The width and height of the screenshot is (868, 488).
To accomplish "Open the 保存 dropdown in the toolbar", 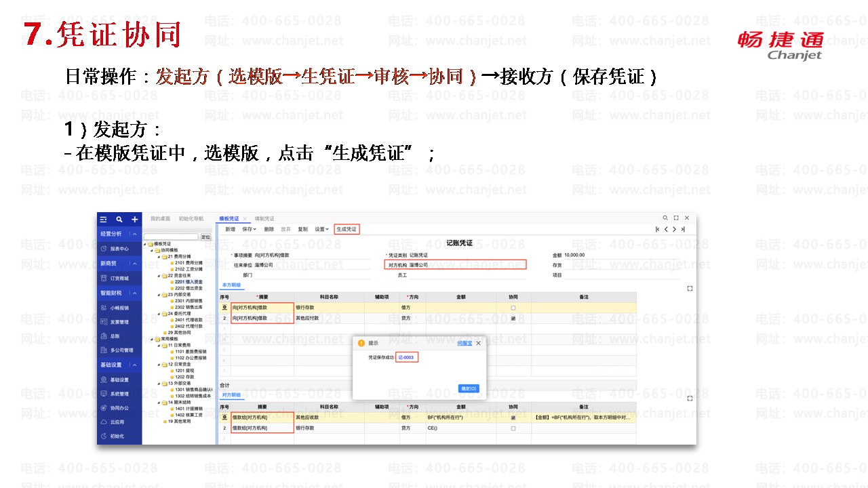I will click(250, 229).
